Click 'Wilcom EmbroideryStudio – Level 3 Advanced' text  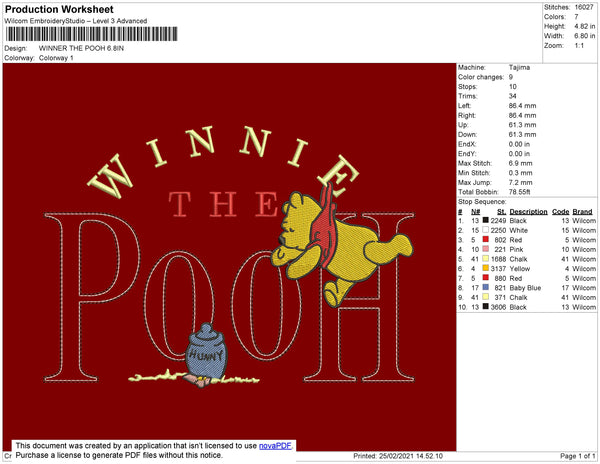coord(76,21)
